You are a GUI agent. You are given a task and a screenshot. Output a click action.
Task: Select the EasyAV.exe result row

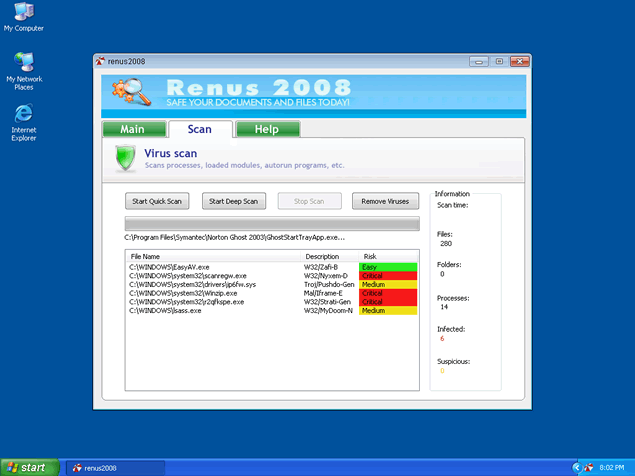click(170, 267)
